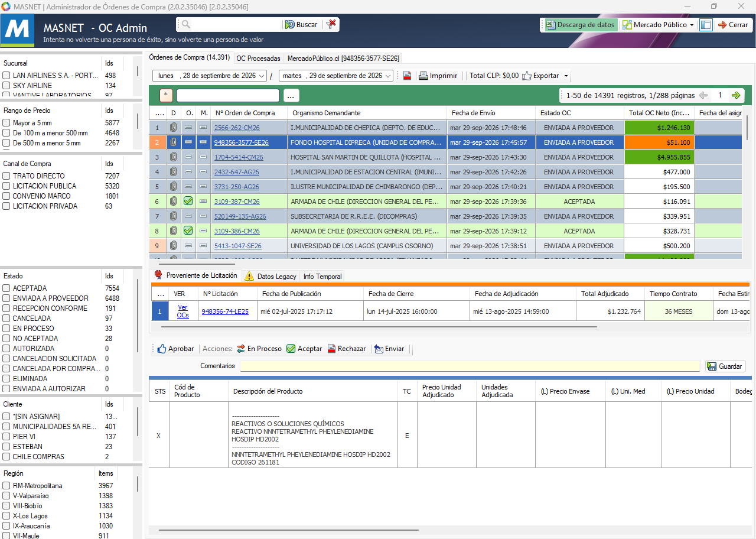Open the end date picker dropdown
Viewport: 756px width, 539px height.
(388, 76)
